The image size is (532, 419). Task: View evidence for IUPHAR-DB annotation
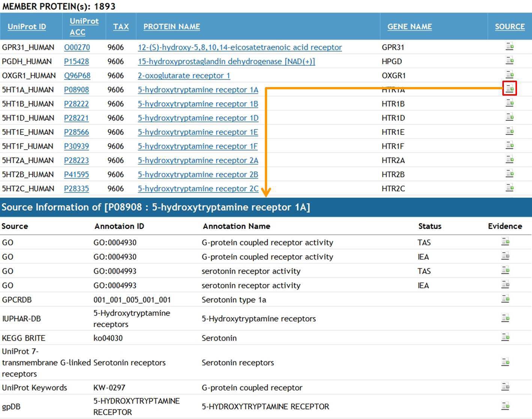click(x=505, y=318)
